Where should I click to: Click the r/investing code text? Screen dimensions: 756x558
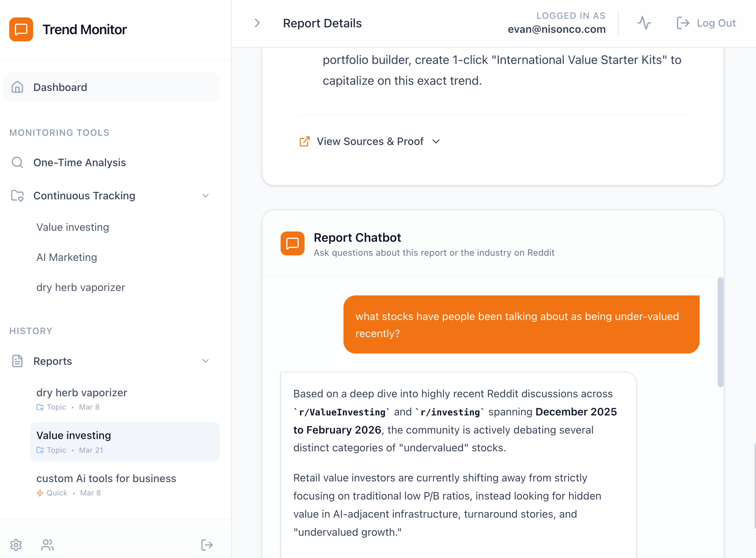click(450, 412)
